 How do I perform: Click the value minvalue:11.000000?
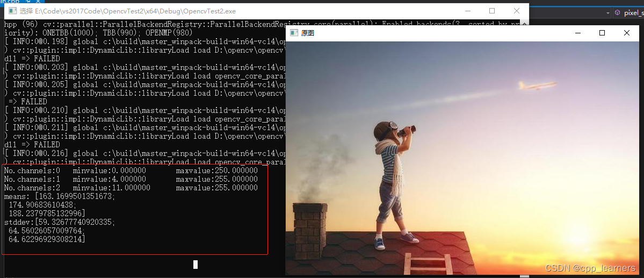(x=111, y=188)
